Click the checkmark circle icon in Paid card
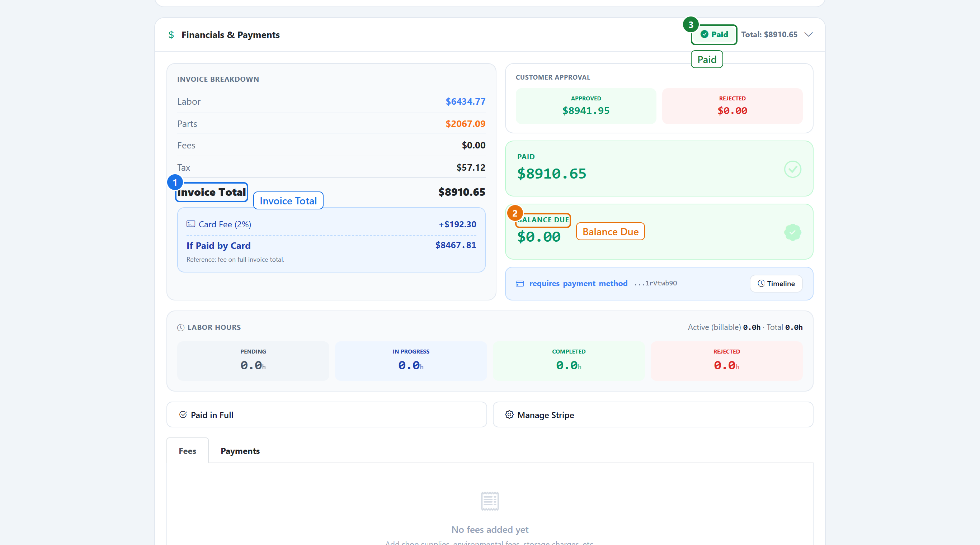 792,169
